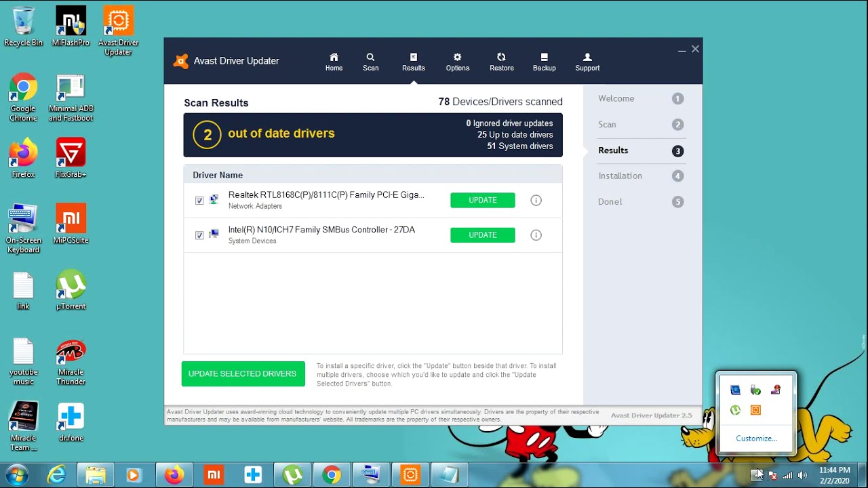Viewport: 868px width, 488px height.
Task: Click the Avast logo in title bar
Action: (x=180, y=61)
